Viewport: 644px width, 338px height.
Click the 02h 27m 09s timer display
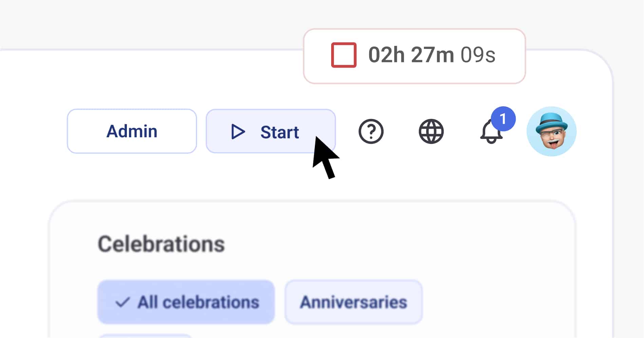414,56
